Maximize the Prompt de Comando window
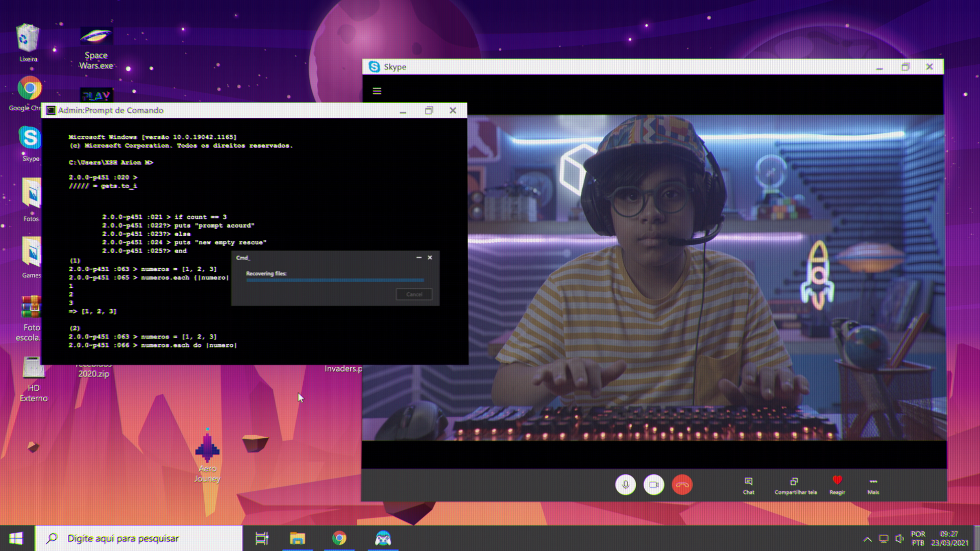980x551 pixels. (x=429, y=110)
